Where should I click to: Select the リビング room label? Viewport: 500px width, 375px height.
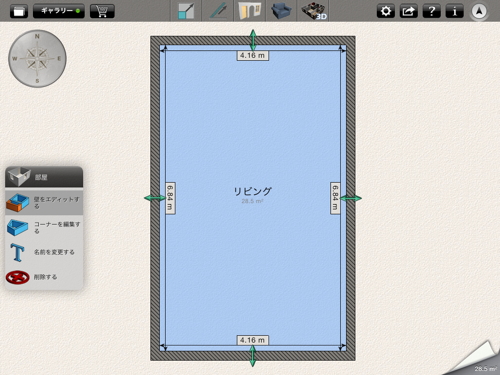tap(253, 191)
